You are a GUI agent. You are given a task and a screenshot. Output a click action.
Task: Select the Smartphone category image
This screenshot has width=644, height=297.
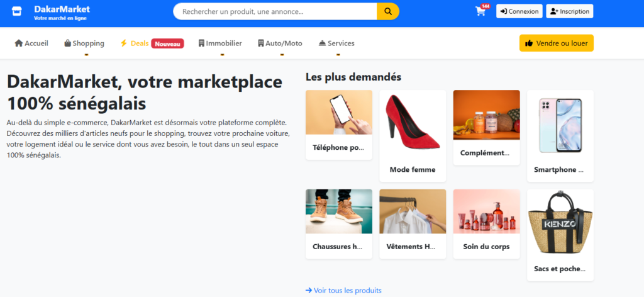560,126
